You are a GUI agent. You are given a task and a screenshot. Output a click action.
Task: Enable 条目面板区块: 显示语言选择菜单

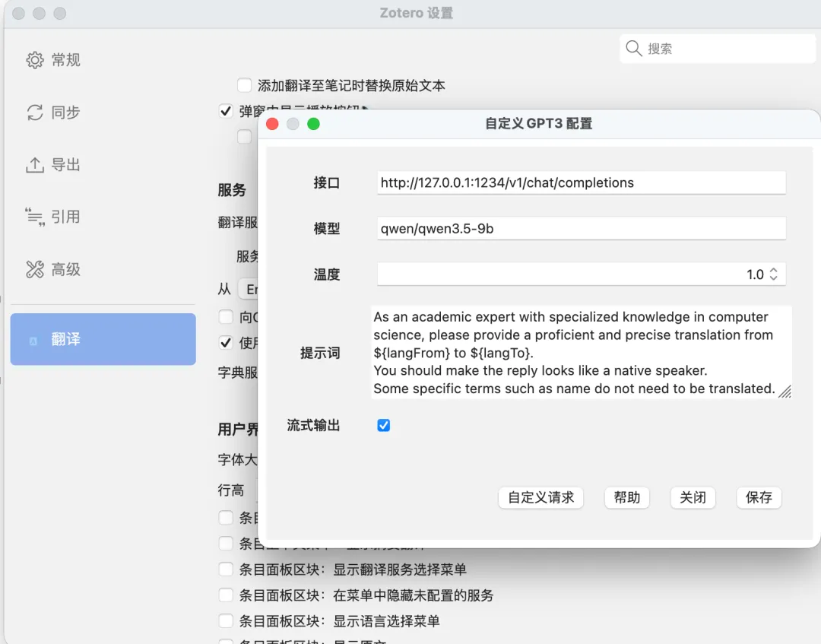tap(226, 620)
